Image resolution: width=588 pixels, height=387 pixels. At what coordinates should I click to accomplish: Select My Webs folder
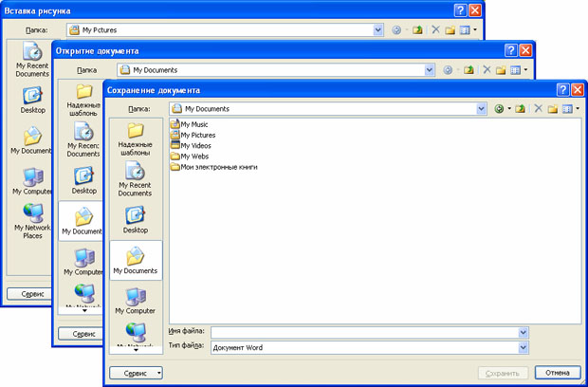190,157
